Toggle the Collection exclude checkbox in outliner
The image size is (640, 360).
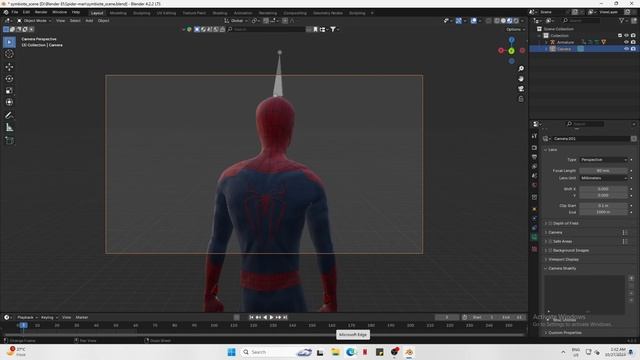(x=620, y=36)
